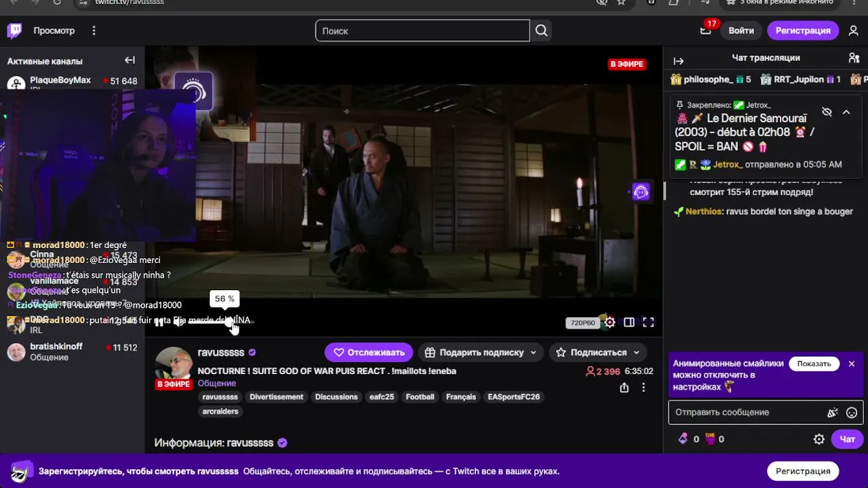Expand the Подписаться dropdown arrow
Image resolution: width=868 pixels, height=488 pixels.
(636, 352)
